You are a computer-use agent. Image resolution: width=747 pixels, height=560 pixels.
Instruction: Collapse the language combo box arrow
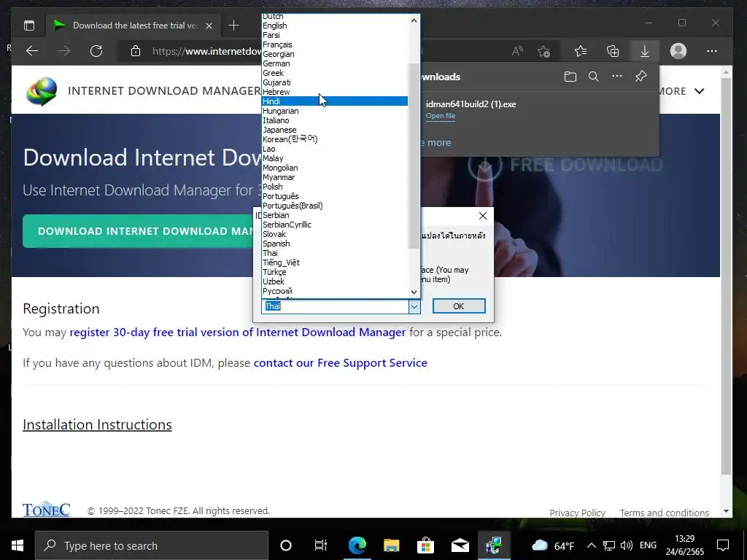point(414,306)
